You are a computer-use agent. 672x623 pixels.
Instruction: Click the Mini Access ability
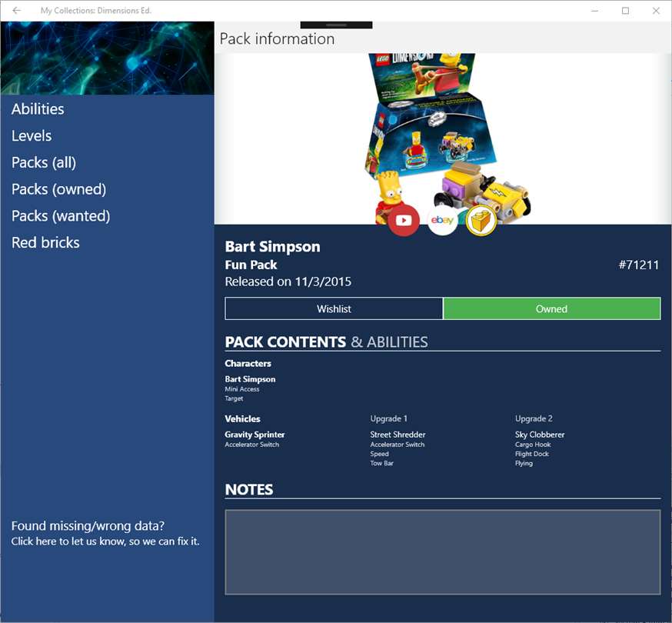pyautogui.click(x=242, y=389)
